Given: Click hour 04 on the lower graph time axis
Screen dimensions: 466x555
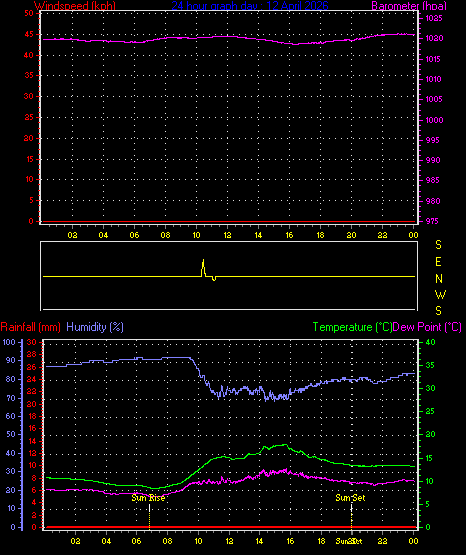Looking at the screenshot, I should (x=106, y=541).
